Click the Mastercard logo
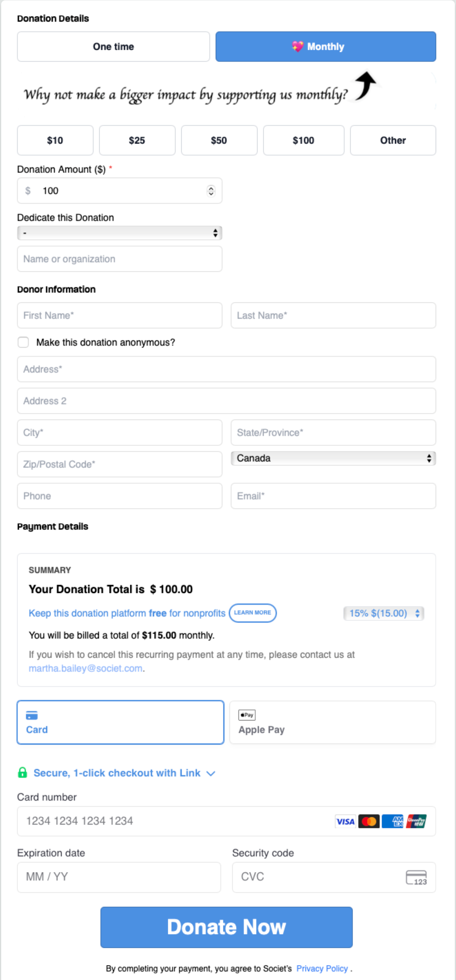Viewport: 456px width, 980px height. 369,821
